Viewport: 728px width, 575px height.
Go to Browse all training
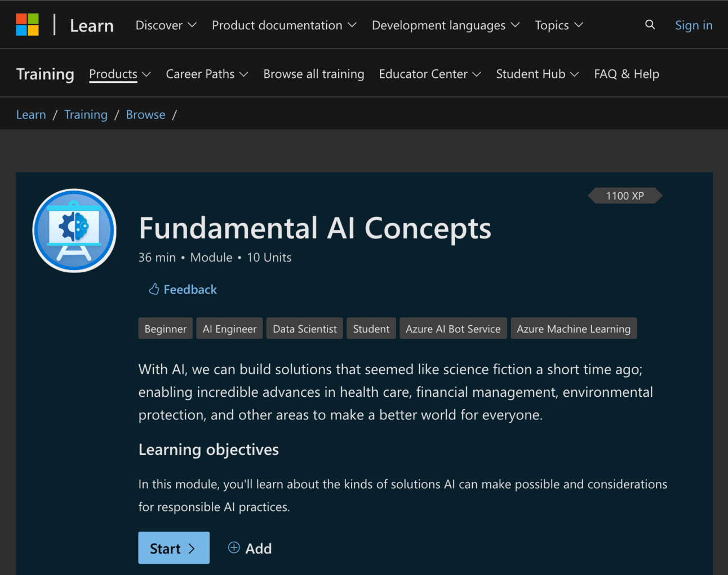click(314, 74)
